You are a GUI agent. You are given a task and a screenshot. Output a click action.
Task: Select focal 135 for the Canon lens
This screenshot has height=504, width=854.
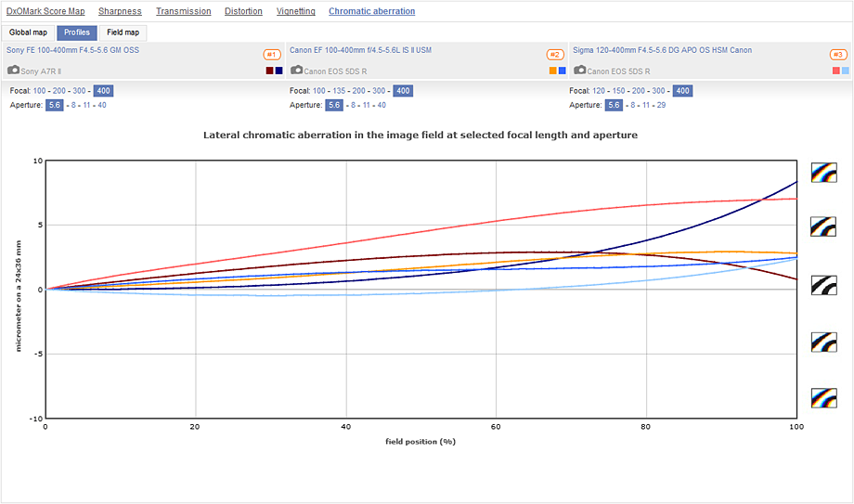(x=339, y=91)
